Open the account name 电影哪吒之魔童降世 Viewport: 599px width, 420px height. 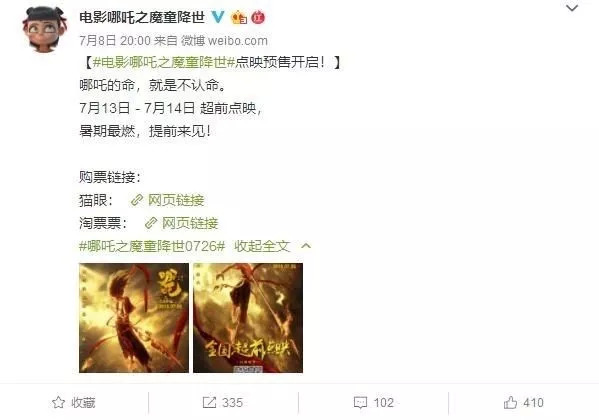tap(142, 17)
